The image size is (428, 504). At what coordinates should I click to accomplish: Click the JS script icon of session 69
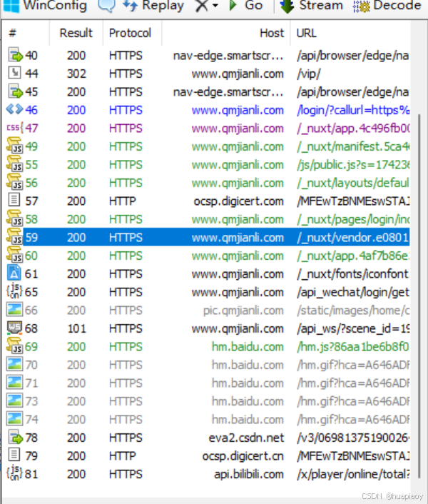[x=14, y=346]
